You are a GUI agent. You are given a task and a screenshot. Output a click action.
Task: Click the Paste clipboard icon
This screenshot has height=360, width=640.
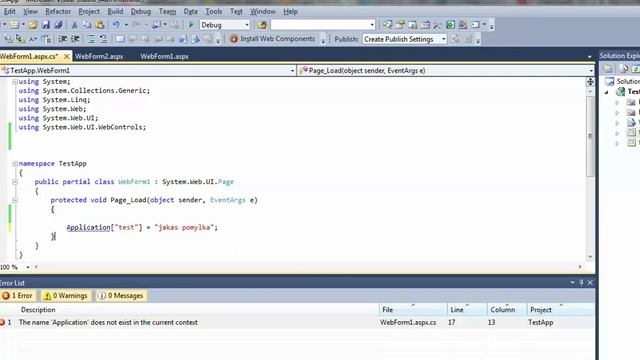click(100, 25)
